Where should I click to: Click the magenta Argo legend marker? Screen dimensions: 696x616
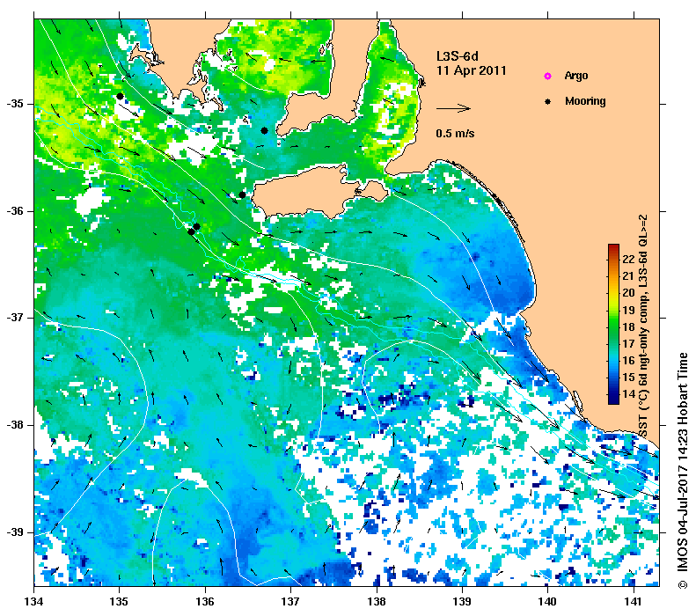[x=548, y=76]
